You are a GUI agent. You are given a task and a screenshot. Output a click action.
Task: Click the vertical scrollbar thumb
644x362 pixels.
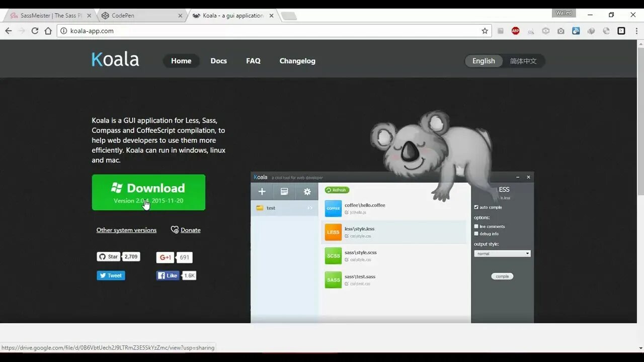pos(640,122)
